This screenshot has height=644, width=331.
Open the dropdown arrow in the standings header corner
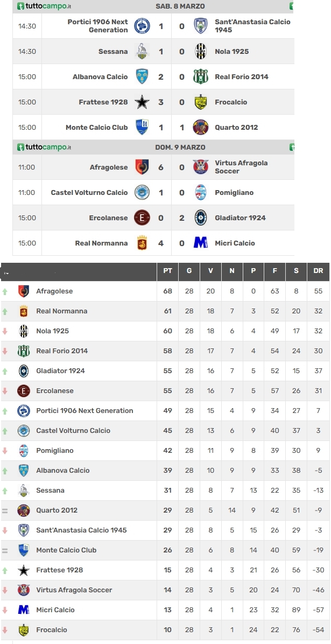coord(6,272)
